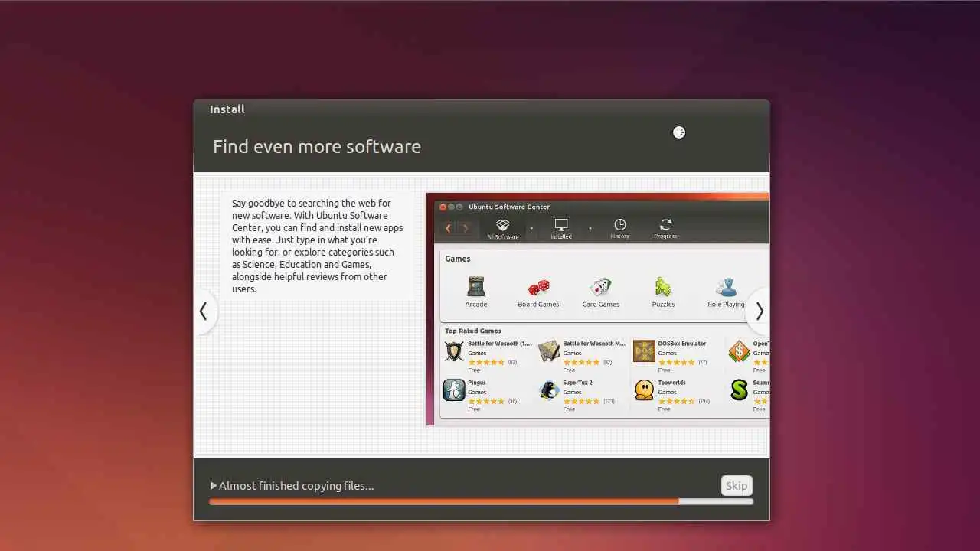Open the Puzzles category icon

tap(663, 287)
